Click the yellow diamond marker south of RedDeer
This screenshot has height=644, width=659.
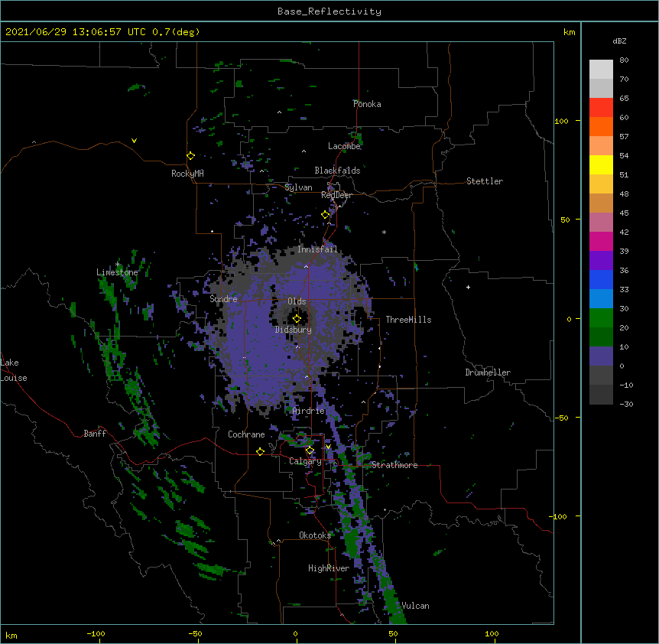point(325,215)
